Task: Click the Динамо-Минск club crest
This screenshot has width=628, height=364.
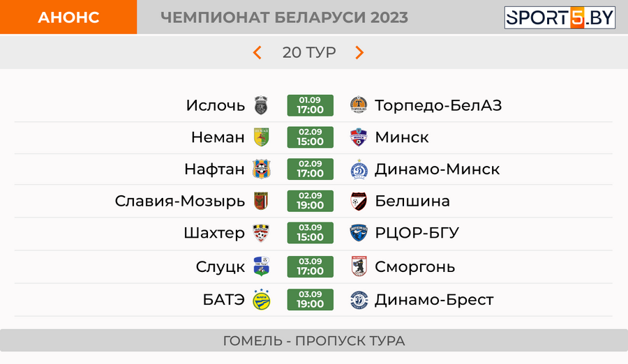Action: coord(359,169)
